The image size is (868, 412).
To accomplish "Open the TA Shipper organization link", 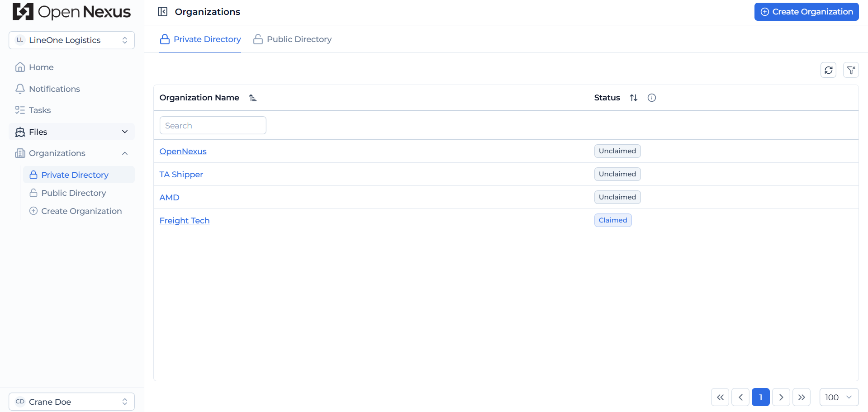I will (181, 175).
